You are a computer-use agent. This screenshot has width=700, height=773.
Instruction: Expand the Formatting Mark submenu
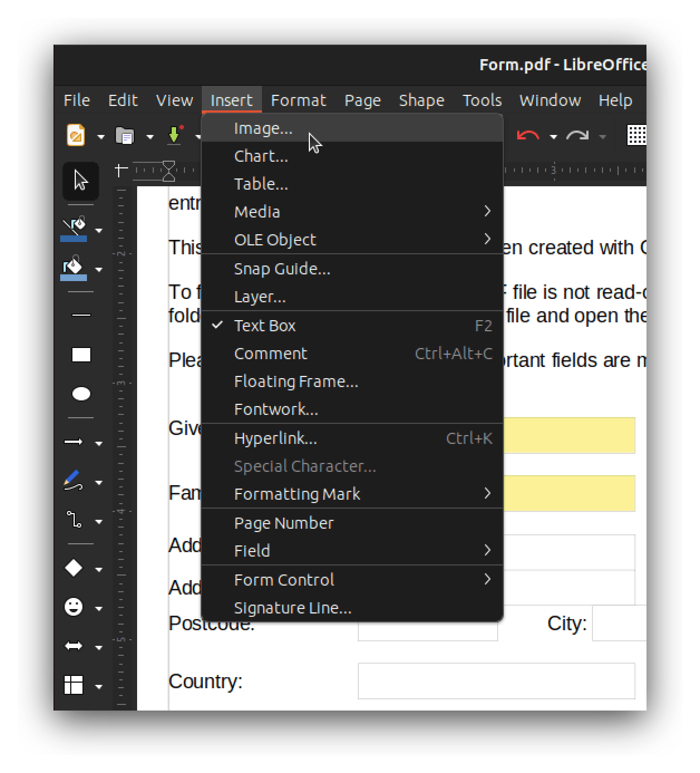coord(352,494)
